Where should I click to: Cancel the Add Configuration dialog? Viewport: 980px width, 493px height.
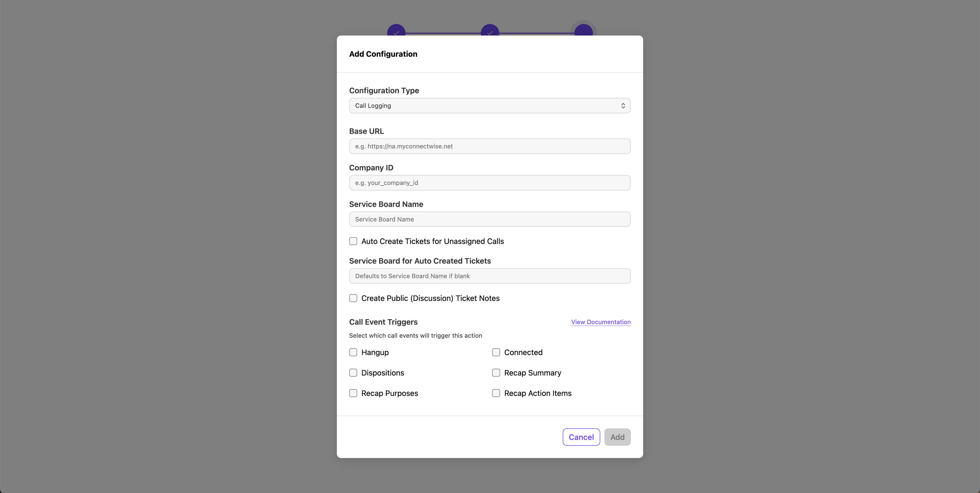coord(581,437)
